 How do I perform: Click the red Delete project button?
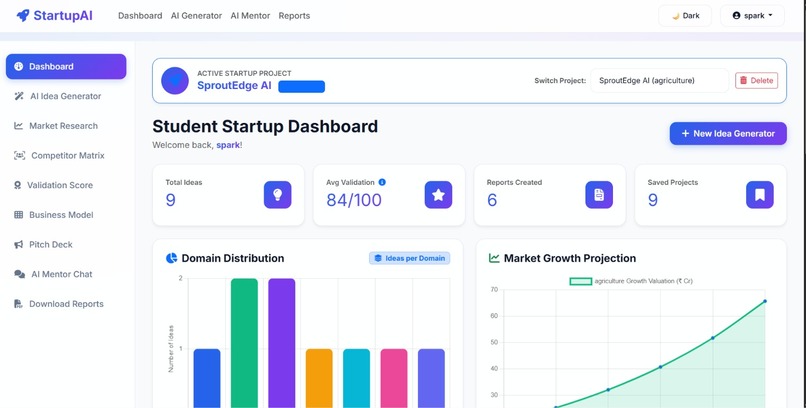[756, 81]
